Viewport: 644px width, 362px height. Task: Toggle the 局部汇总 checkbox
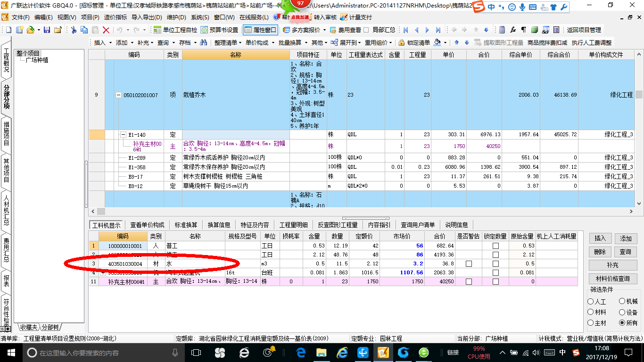click(x=366, y=30)
